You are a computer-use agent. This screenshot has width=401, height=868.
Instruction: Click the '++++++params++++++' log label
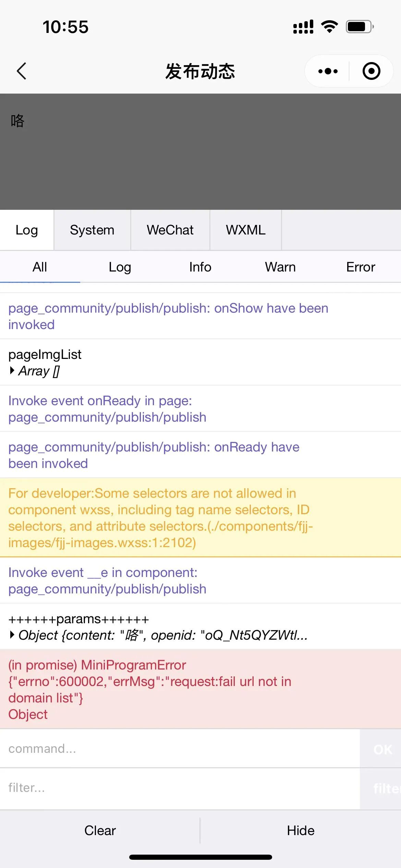(x=79, y=619)
